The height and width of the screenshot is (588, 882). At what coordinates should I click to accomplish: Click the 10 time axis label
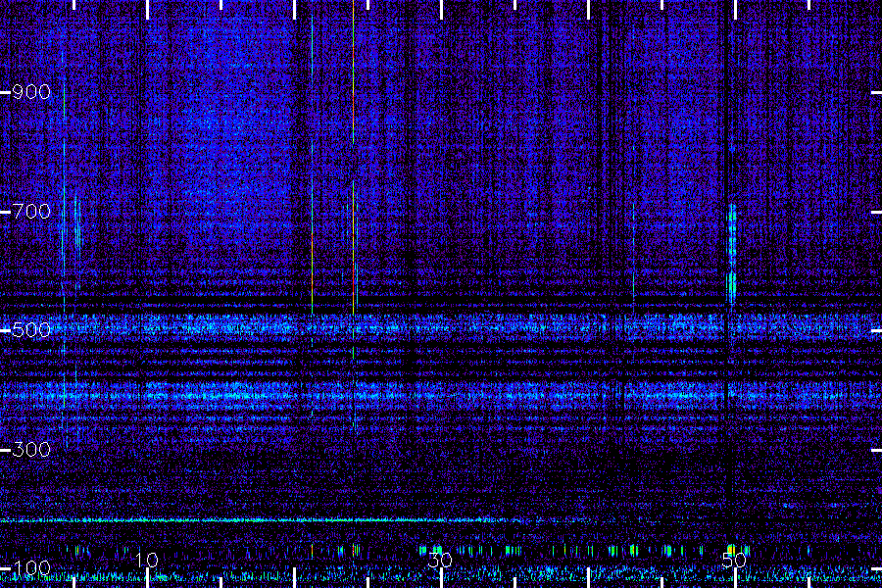(147, 560)
